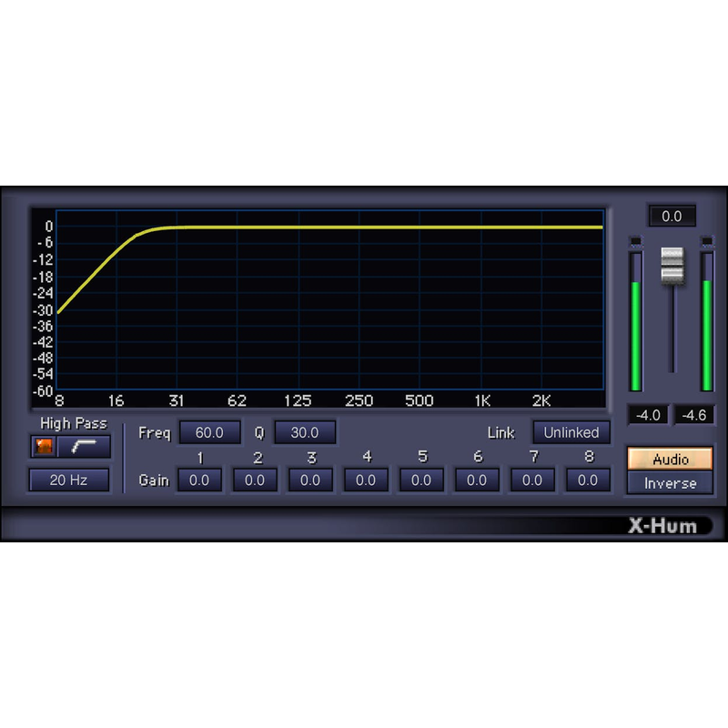Click the right green level meter

click(x=707, y=321)
